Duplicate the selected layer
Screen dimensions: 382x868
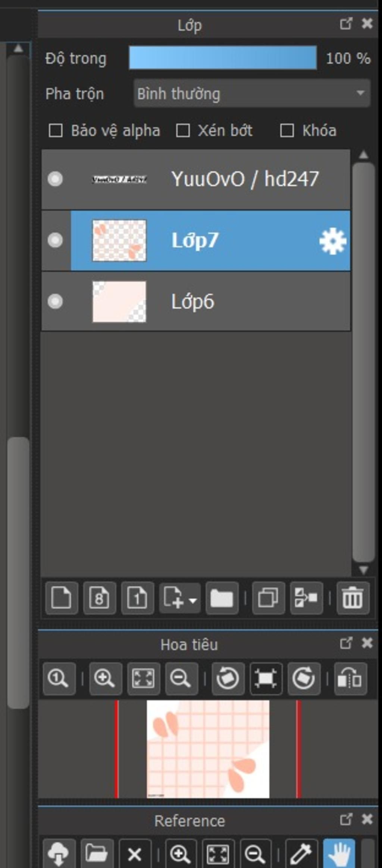pyautogui.click(x=268, y=598)
